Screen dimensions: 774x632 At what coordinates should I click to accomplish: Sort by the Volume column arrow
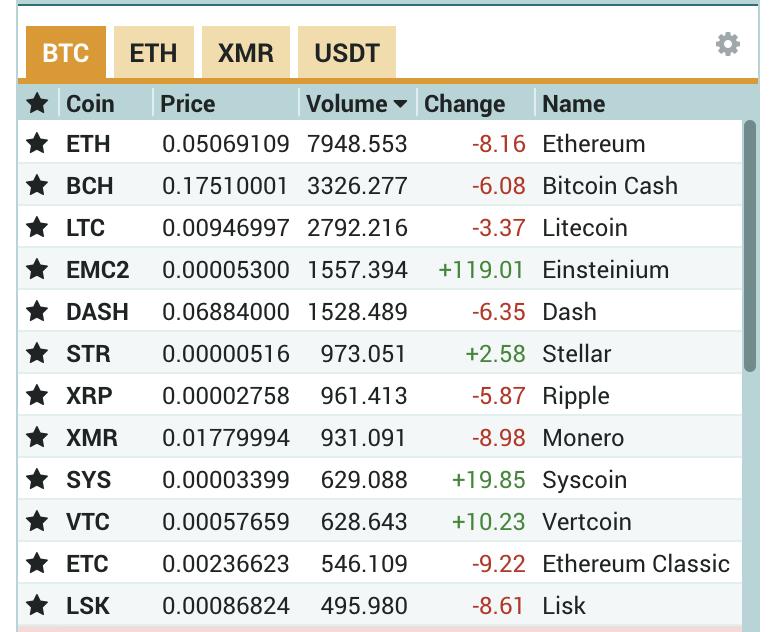400,104
